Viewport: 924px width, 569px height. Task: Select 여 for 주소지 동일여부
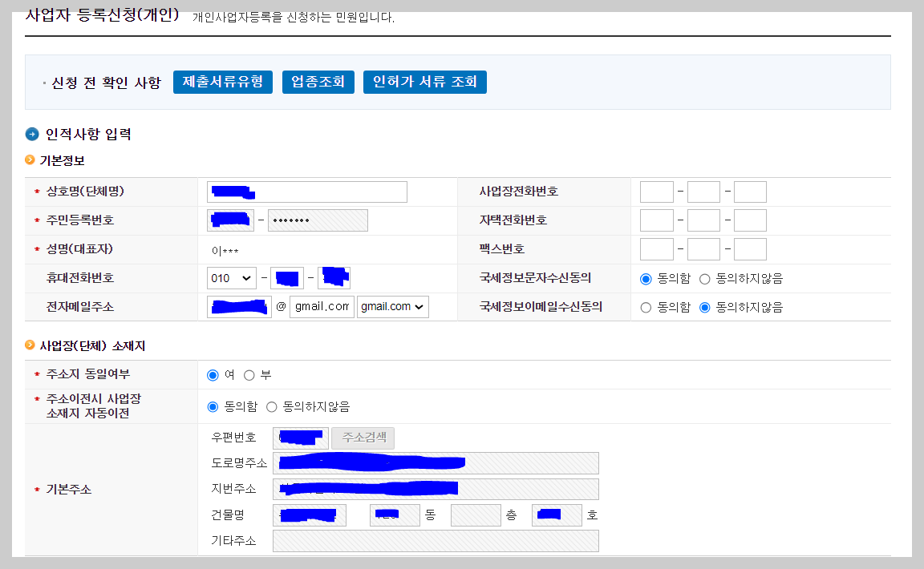point(213,374)
